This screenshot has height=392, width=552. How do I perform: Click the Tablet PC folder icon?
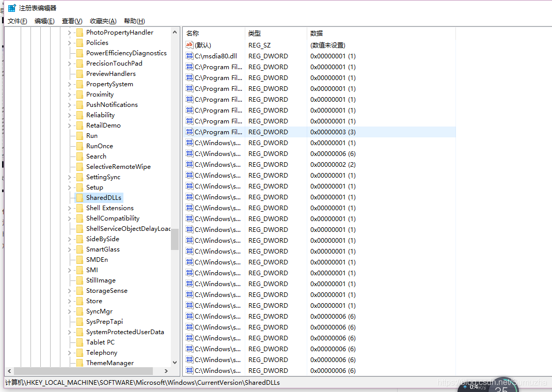[x=80, y=343]
